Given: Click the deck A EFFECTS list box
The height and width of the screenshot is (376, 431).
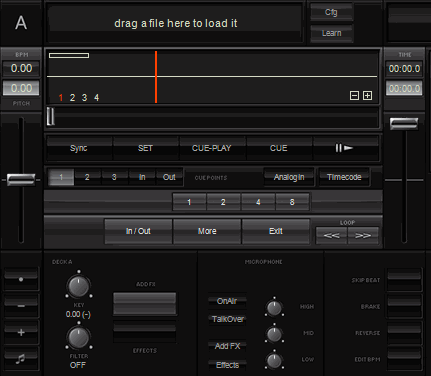Looking at the screenshot, I should [x=145, y=332].
